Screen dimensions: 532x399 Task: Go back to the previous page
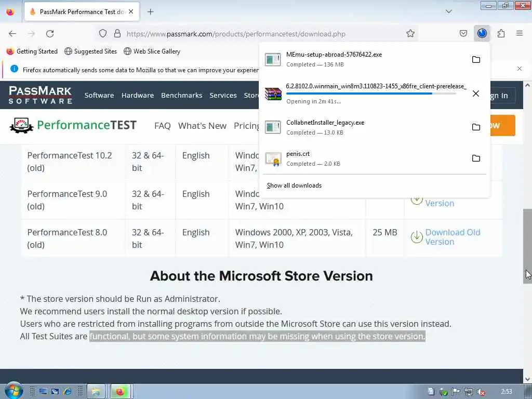pyautogui.click(x=12, y=34)
